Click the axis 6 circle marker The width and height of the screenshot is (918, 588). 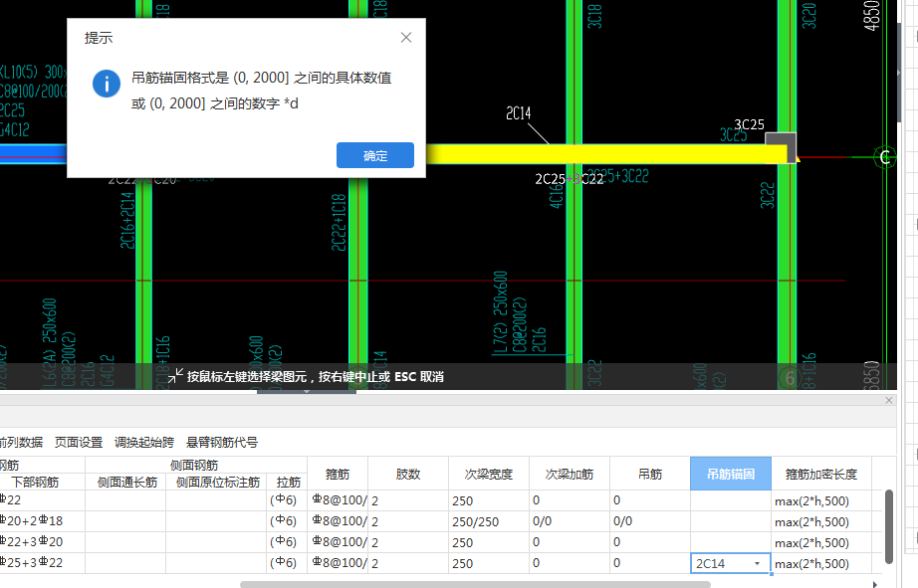pyautogui.click(x=790, y=378)
